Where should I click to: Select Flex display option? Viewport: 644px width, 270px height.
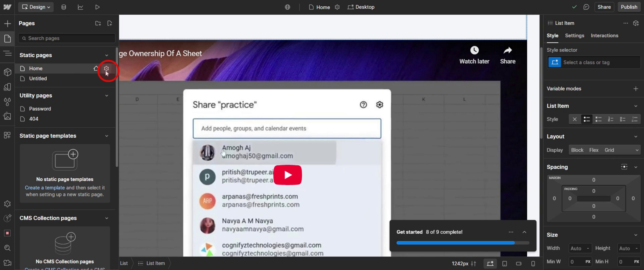594,150
